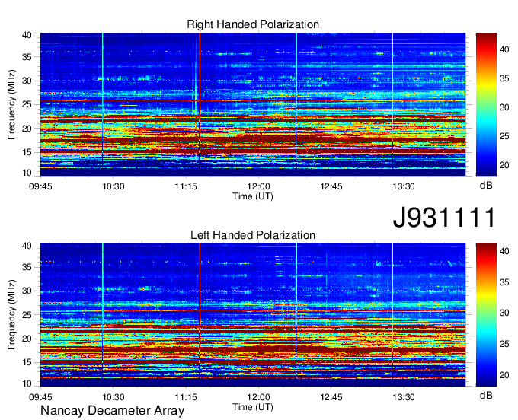Viewport: 518px width, 420px height.
Task: Click the 25 dB label on Right Handed colorbar
Action: (x=504, y=136)
